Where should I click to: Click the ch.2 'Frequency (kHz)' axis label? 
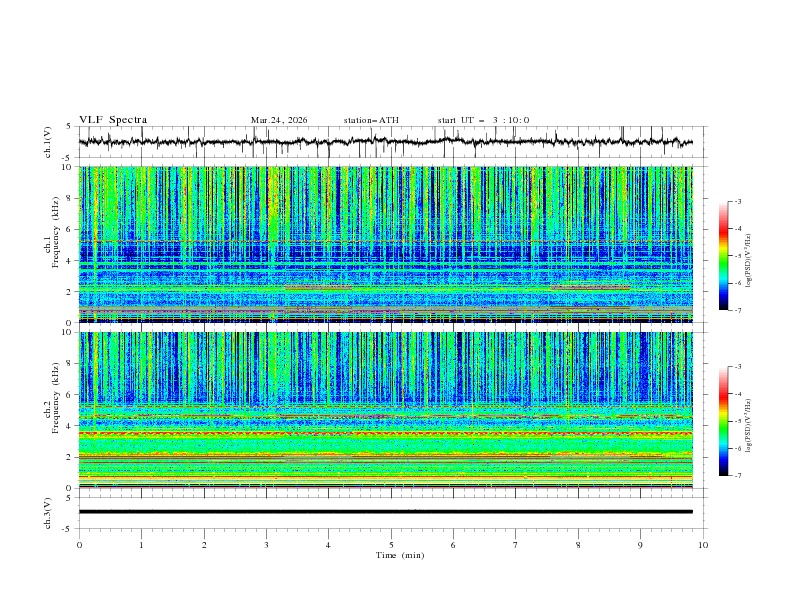coord(55,398)
